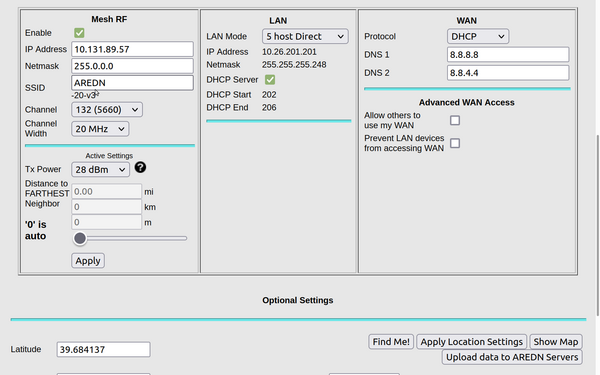600x375 pixels.
Task: Open the Channel Width dropdown
Action: [x=100, y=129]
